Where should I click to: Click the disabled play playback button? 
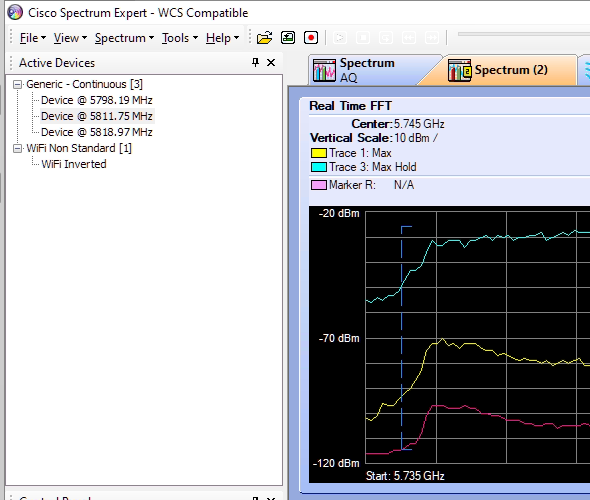point(340,38)
